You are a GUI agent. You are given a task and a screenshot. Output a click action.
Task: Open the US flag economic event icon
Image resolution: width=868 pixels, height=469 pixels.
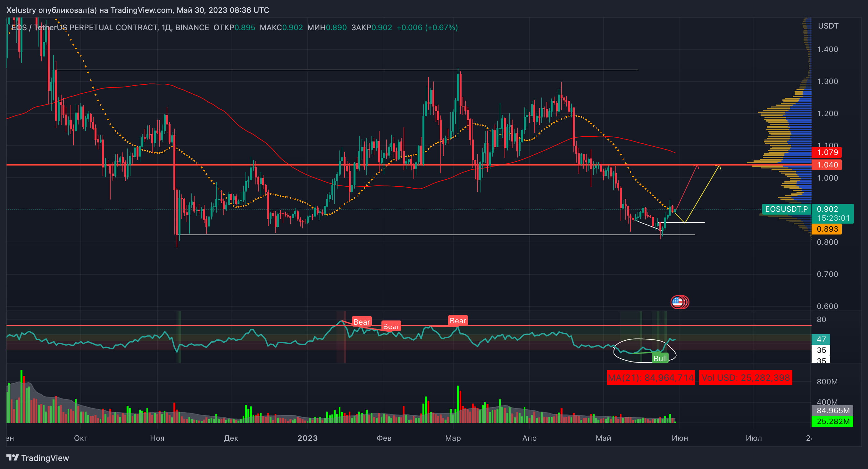(677, 302)
